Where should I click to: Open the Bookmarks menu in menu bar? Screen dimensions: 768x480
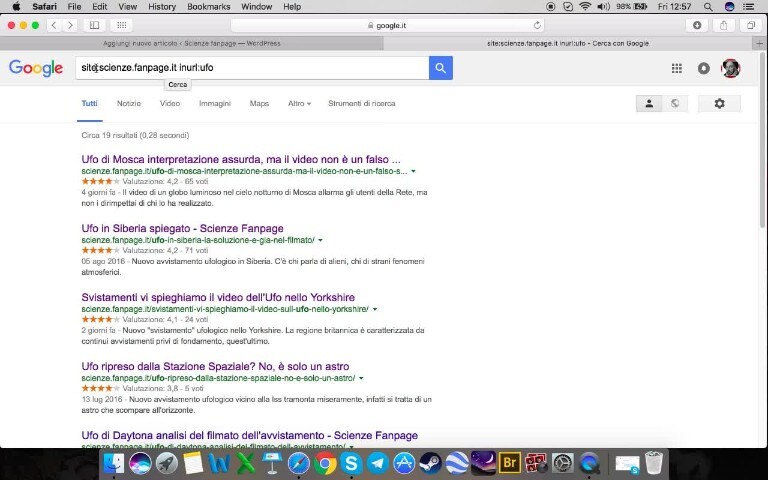[x=208, y=7]
